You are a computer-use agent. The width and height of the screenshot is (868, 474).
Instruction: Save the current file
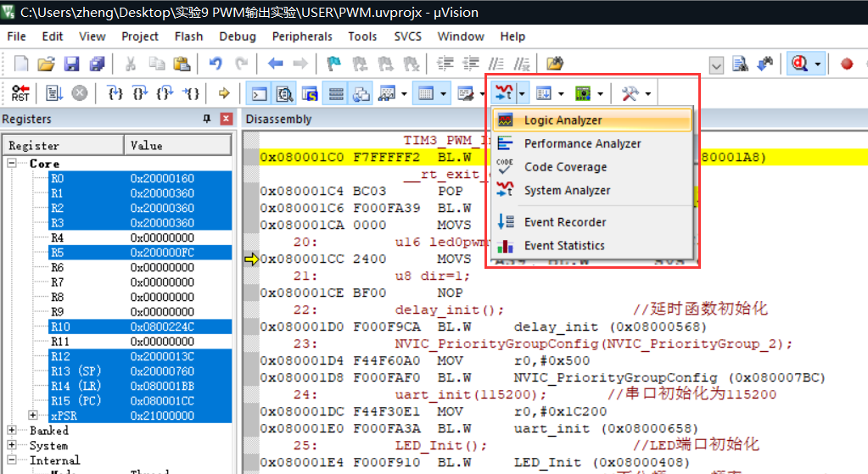click(x=71, y=64)
